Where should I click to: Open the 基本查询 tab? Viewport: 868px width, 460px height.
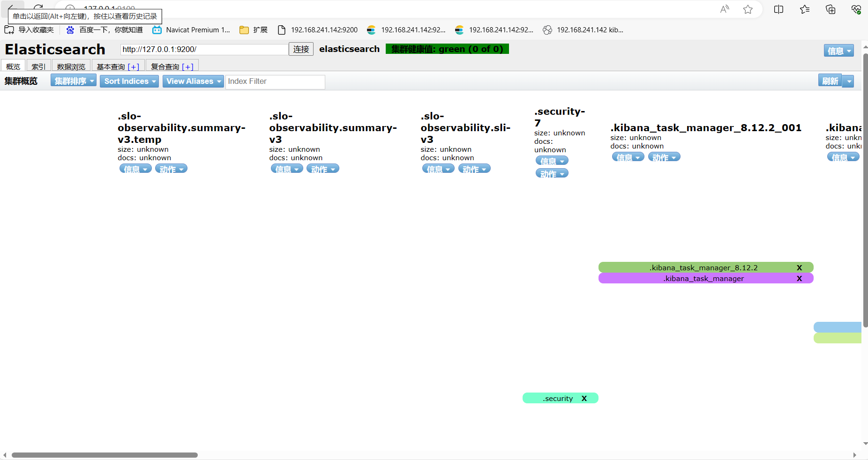pyautogui.click(x=118, y=67)
